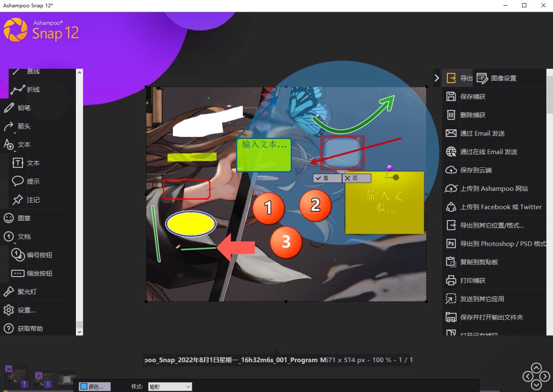Open the color (颜色...) swatch picker
Viewport: 553px width, 392px height.
coord(92,387)
